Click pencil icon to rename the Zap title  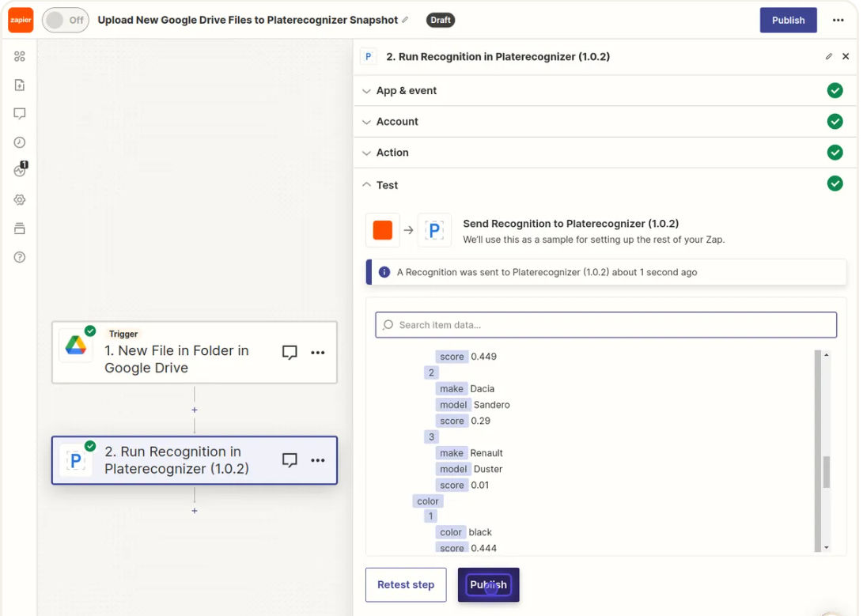(406, 21)
